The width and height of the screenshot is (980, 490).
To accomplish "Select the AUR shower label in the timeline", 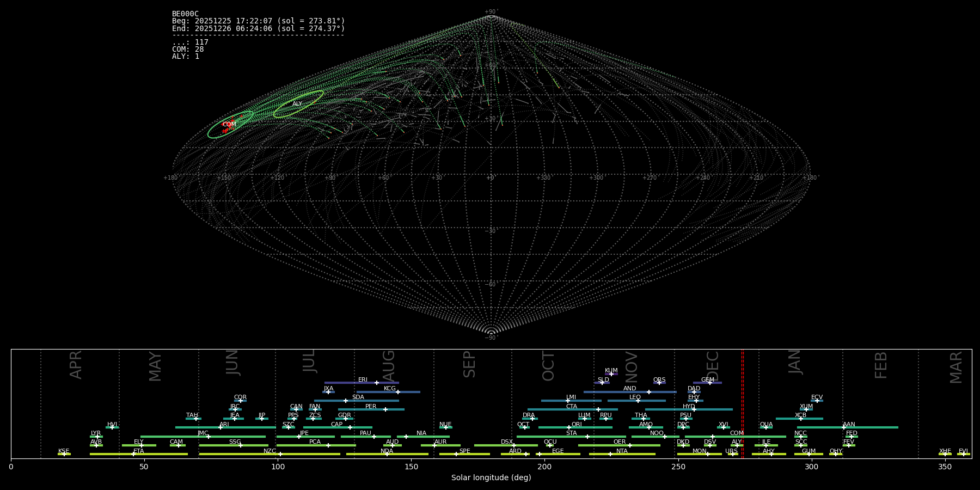I will tap(440, 442).
